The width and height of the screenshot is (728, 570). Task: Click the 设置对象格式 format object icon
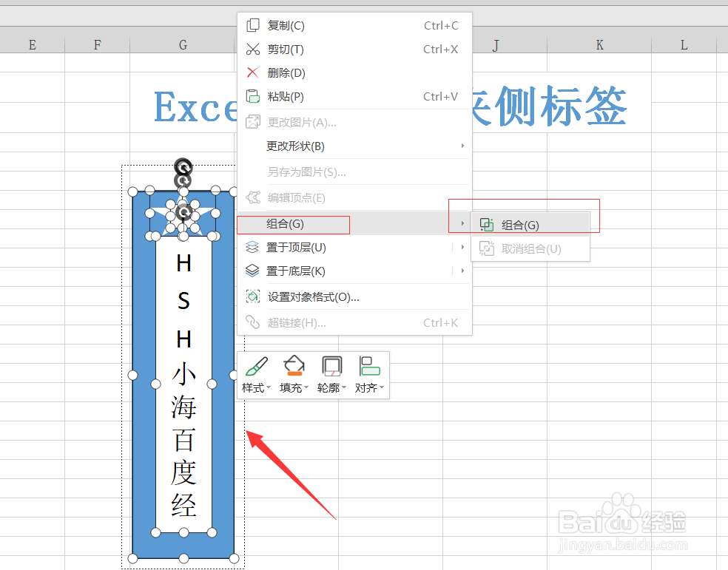[x=252, y=296]
